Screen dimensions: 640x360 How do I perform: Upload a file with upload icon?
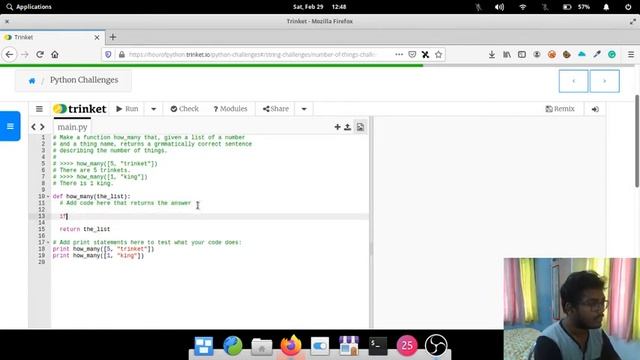click(347, 127)
